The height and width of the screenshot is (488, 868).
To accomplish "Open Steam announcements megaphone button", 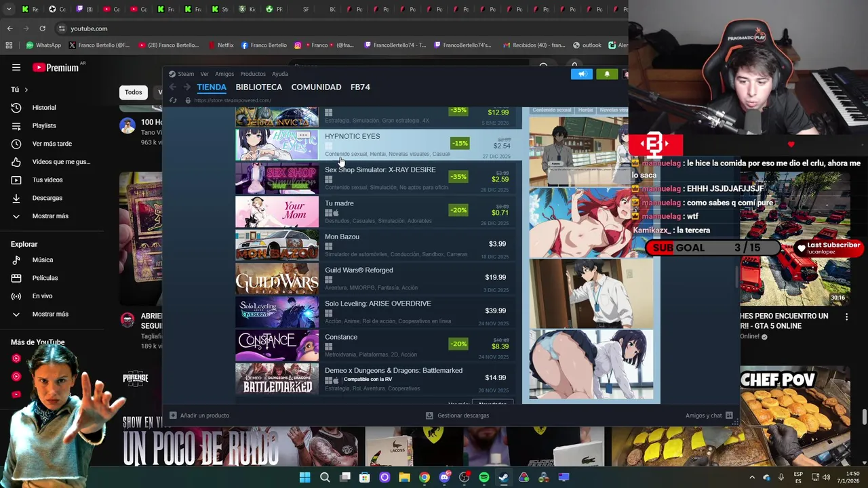I will click(x=582, y=74).
